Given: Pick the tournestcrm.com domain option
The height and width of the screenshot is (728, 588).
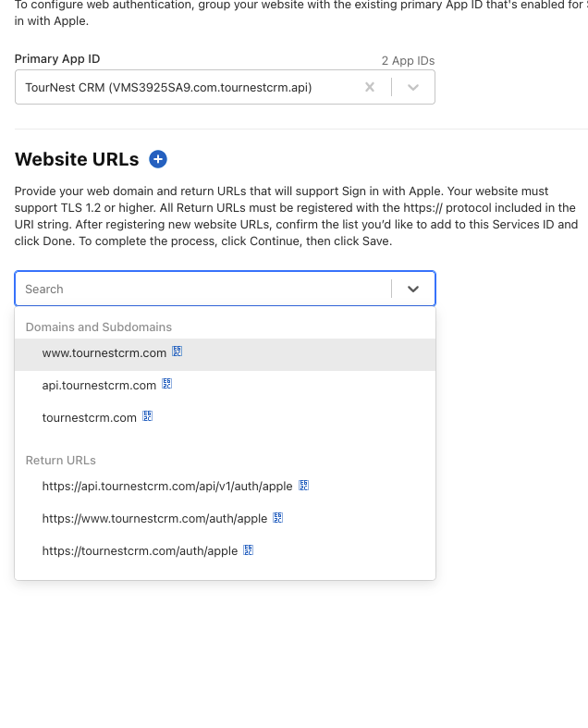Looking at the screenshot, I should (89, 418).
